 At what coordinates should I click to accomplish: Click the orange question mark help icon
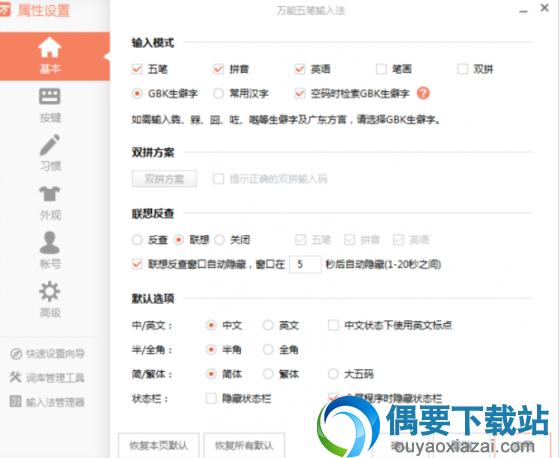pos(423,93)
